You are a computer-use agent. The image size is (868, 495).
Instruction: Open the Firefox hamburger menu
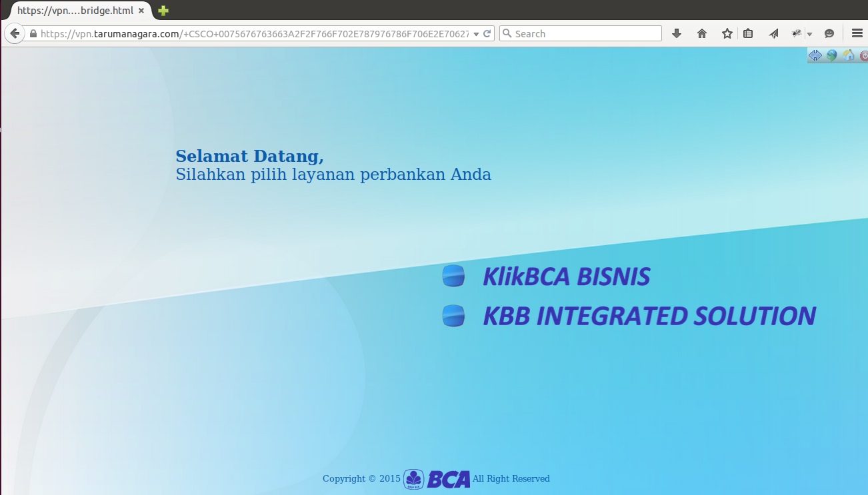pos(857,33)
